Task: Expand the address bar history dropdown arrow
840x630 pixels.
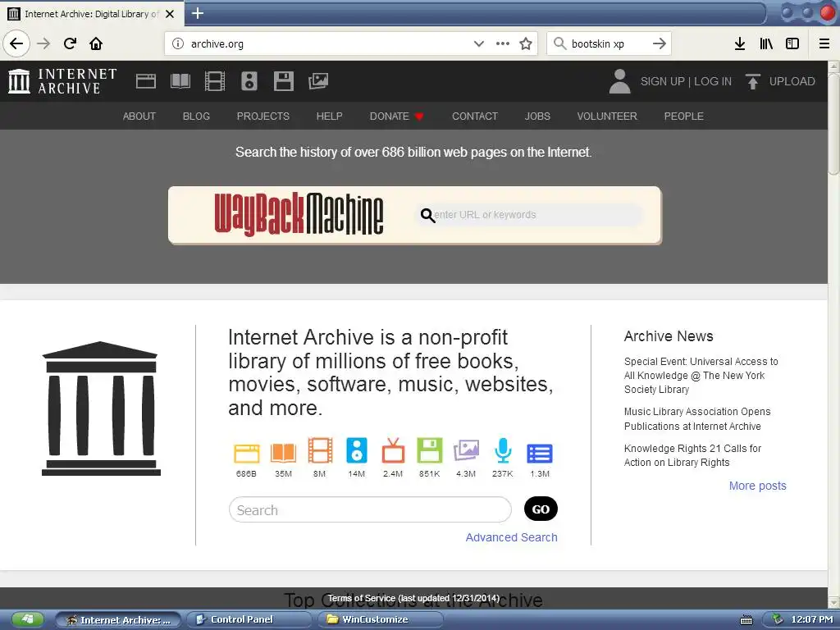Action: [x=479, y=43]
